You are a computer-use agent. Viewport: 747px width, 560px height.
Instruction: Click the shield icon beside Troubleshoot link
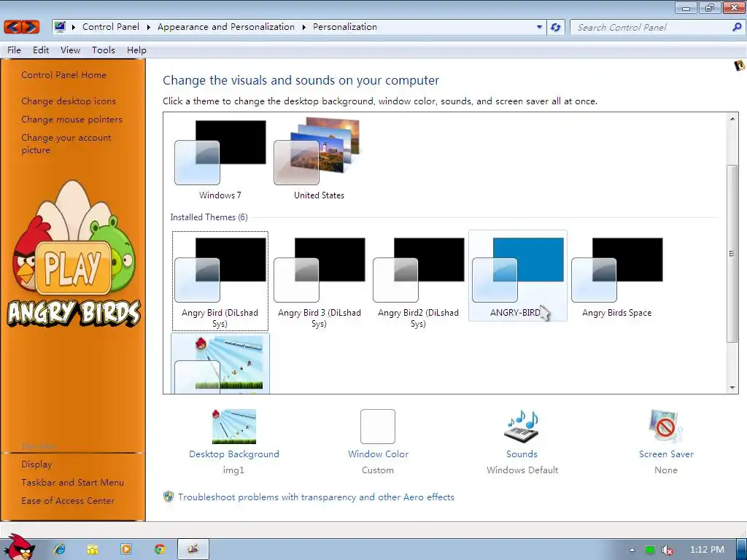[x=169, y=497]
